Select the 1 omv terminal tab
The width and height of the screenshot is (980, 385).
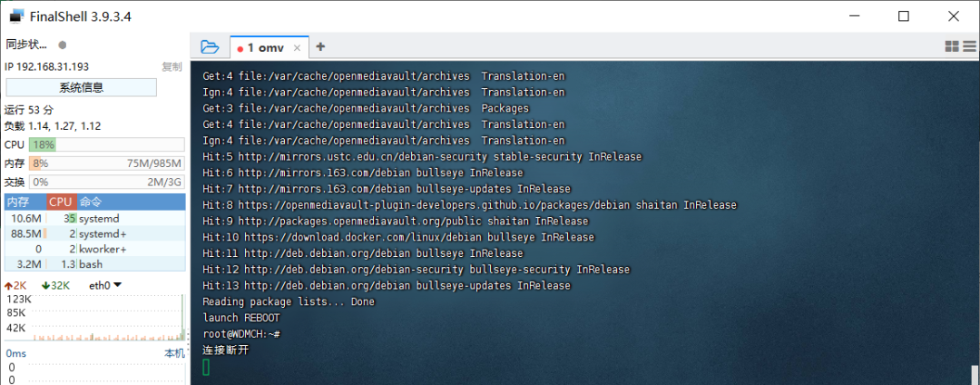[269, 47]
